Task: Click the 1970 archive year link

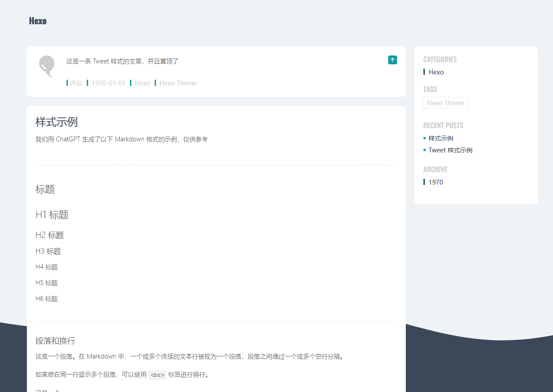Action: coord(436,182)
